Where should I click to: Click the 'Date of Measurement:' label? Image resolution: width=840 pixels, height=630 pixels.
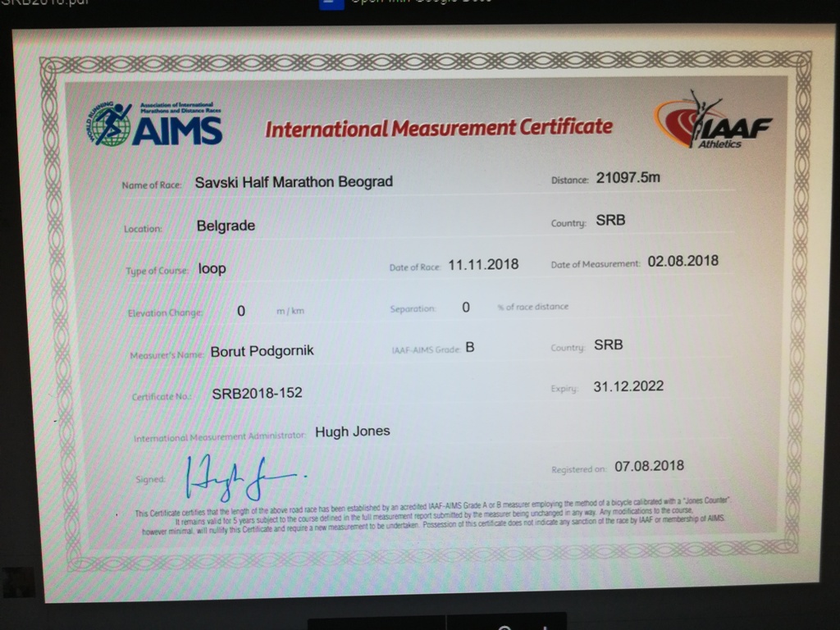(596, 264)
